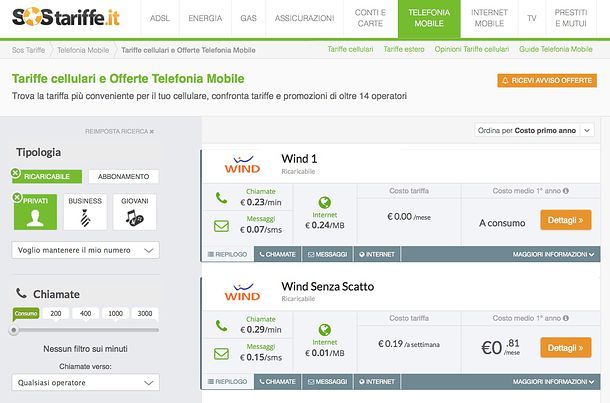This screenshot has height=403, width=610.
Task: Open the Guide Telefonia Mobile link
Action: (556, 49)
